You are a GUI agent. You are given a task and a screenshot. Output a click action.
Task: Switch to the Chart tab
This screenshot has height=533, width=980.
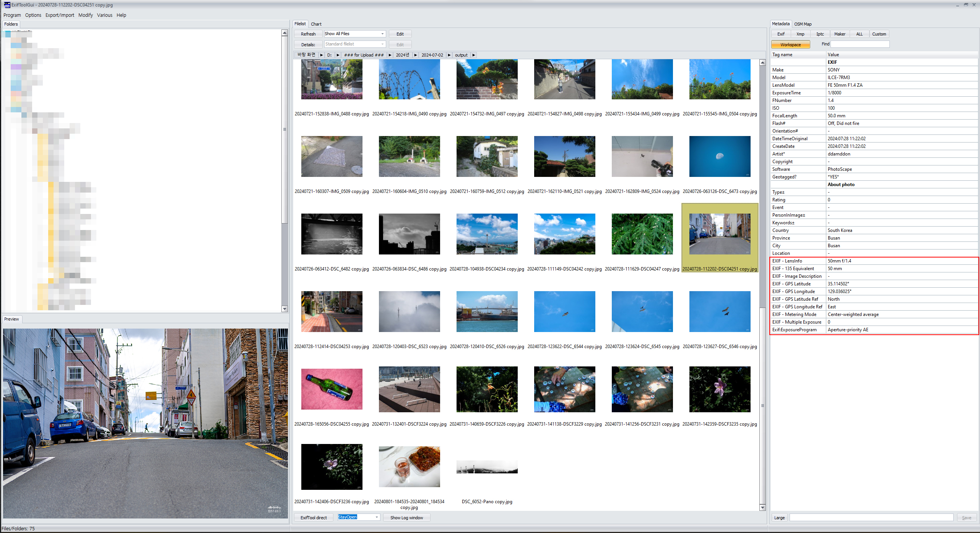(x=316, y=24)
